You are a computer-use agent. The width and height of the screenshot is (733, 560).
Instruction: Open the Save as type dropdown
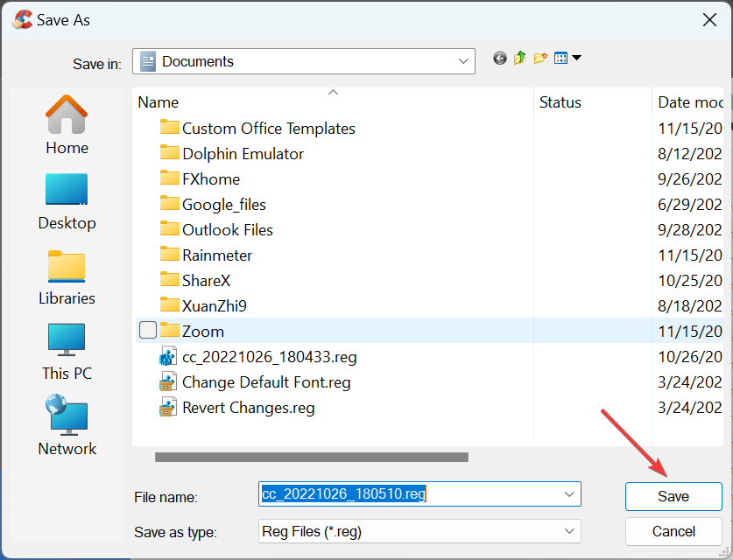coord(419,531)
